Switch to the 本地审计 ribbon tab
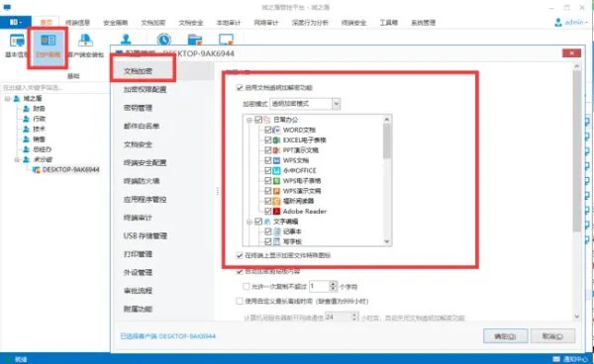 pos(229,23)
